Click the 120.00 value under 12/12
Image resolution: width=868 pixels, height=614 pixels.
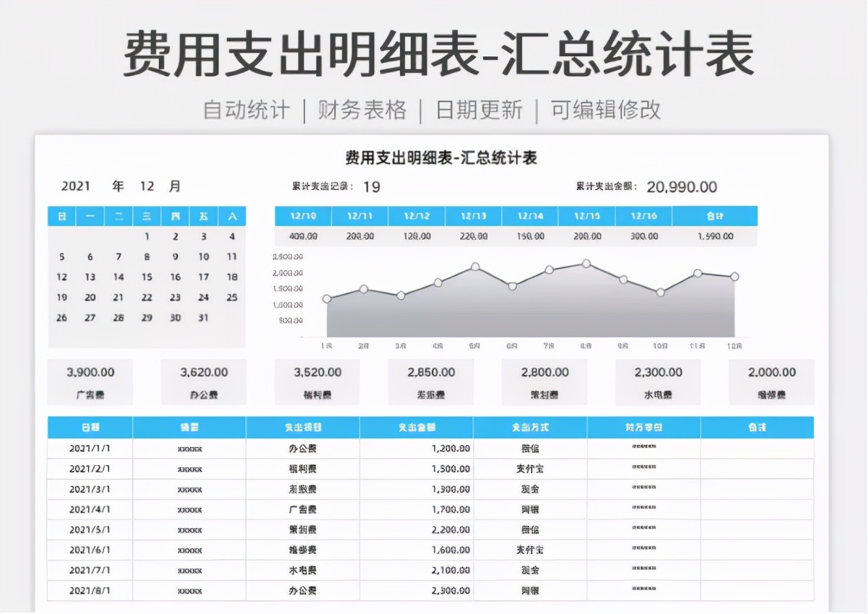[417, 236]
